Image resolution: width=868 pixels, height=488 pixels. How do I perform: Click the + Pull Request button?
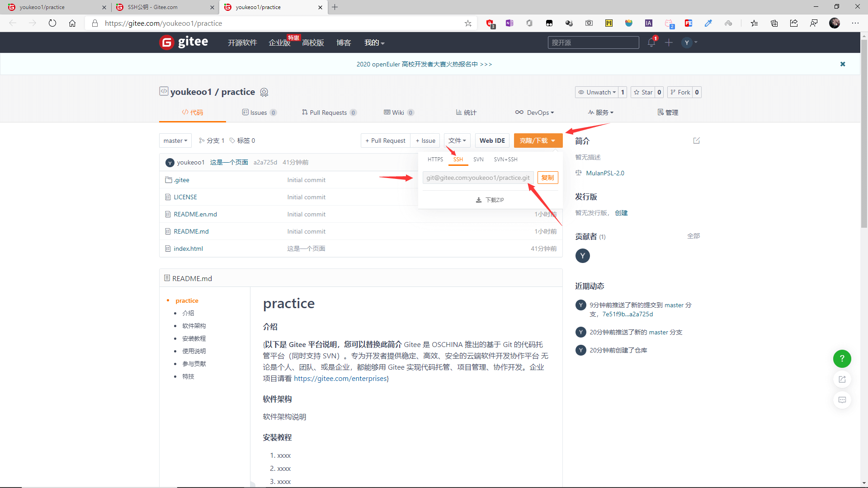(385, 141)
